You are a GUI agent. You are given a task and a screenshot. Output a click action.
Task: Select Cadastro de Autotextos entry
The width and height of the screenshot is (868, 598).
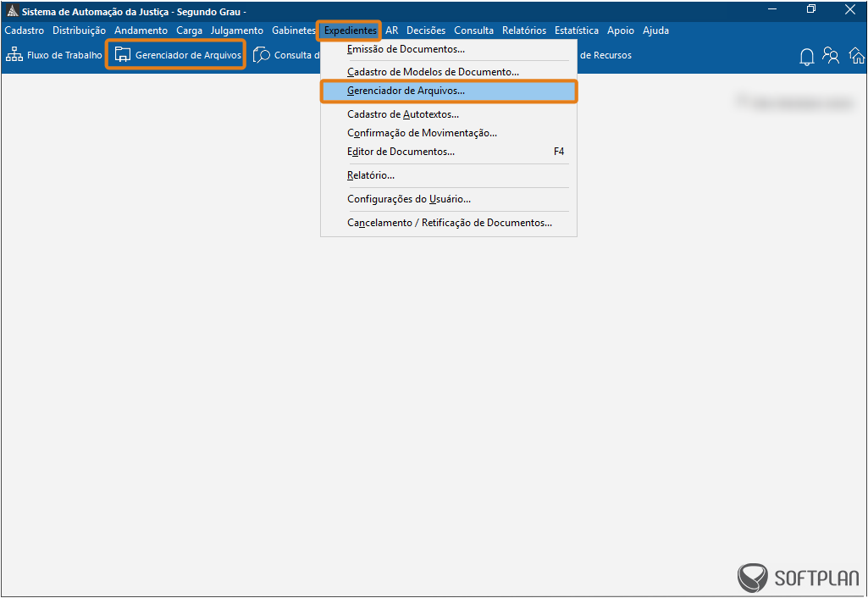(449, 114)
